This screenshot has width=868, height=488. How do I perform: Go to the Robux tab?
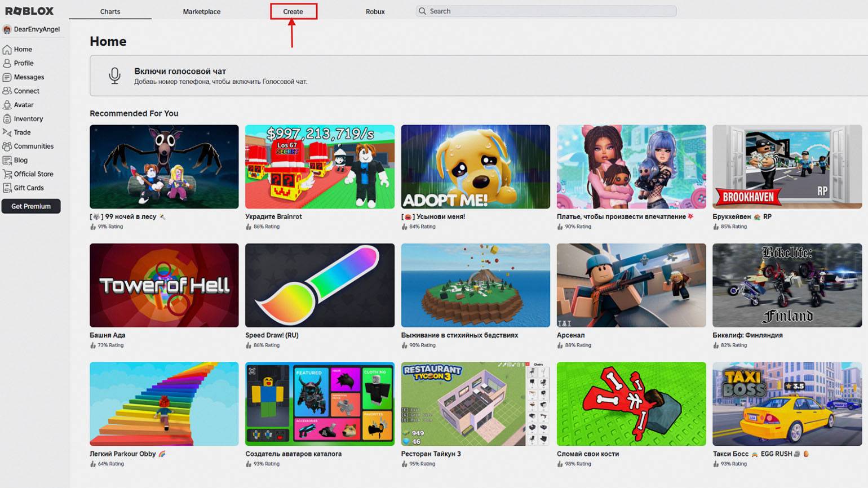pyautogui.click(x=375, y=11)
